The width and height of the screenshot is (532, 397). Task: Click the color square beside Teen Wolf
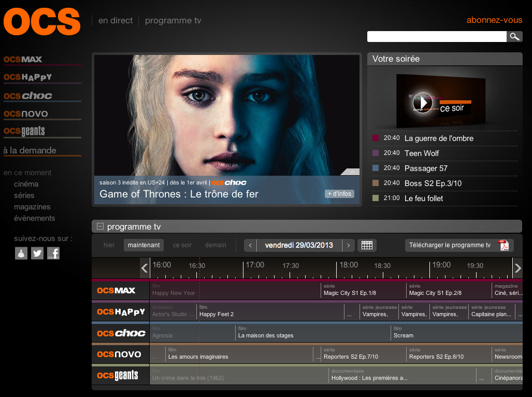click(376, 153)
